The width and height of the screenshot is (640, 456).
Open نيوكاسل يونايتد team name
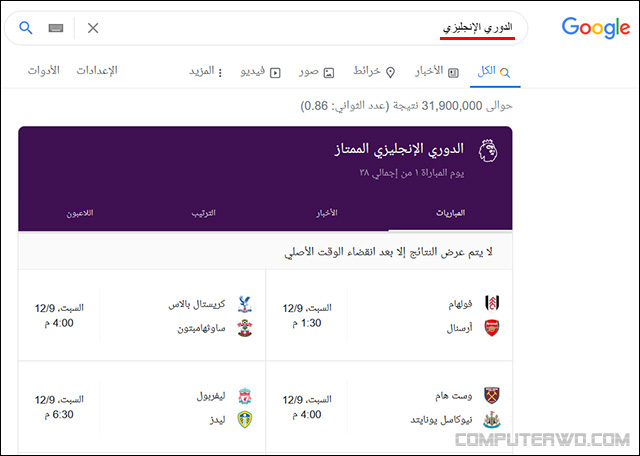[x=441, y=420]
